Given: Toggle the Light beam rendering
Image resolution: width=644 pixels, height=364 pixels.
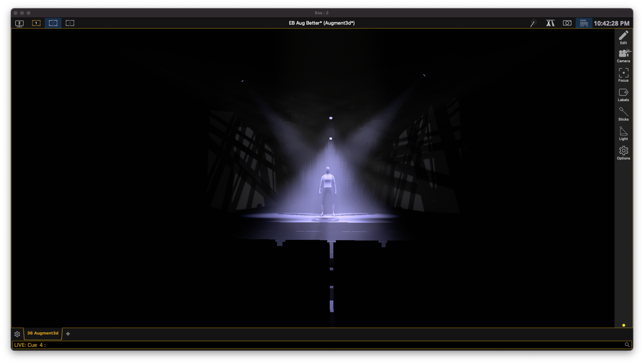Looking at the screenshot, I should 623,133.
